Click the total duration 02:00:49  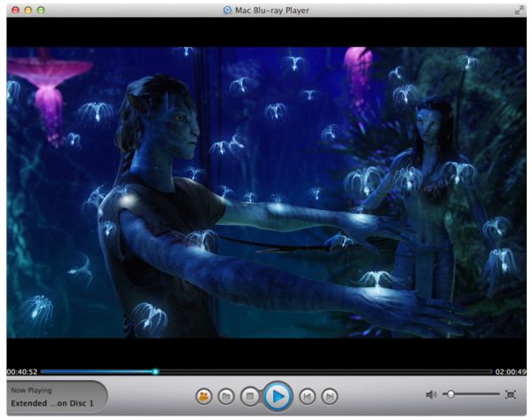pyautogui.click(x=511, y=372)
